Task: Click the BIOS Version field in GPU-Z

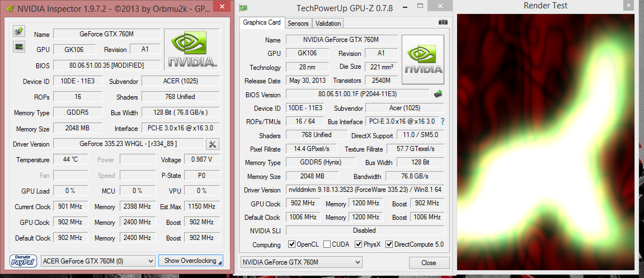Action: tap(358, 95)
